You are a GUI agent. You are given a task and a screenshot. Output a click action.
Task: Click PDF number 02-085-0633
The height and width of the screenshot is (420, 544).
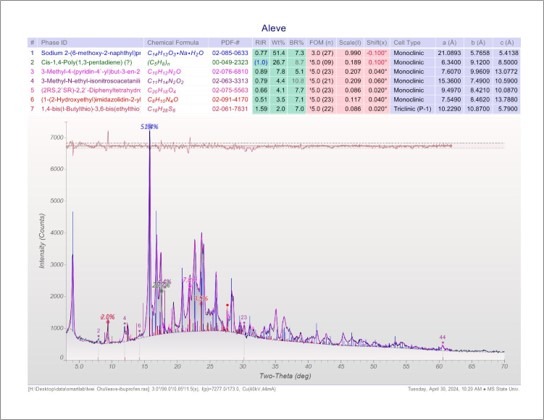click(x=230, y=53)
